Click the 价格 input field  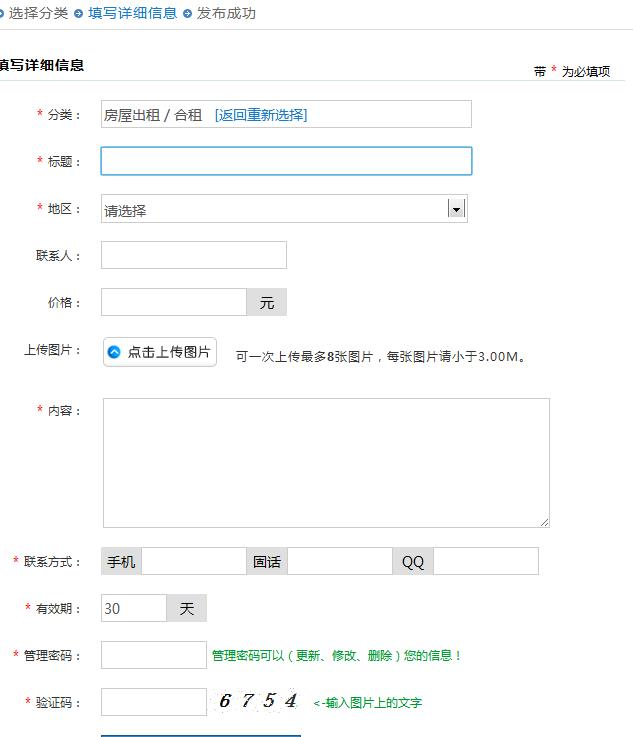click(173, 302)
